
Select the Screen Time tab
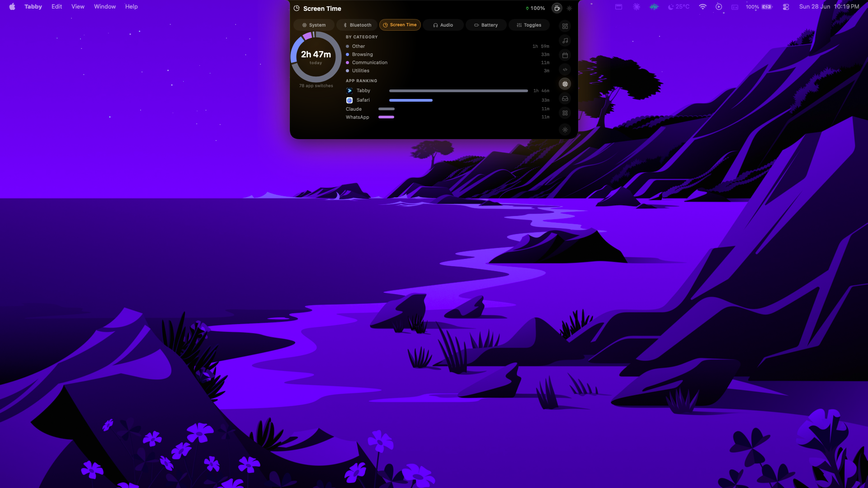click(x=400, y=25)
